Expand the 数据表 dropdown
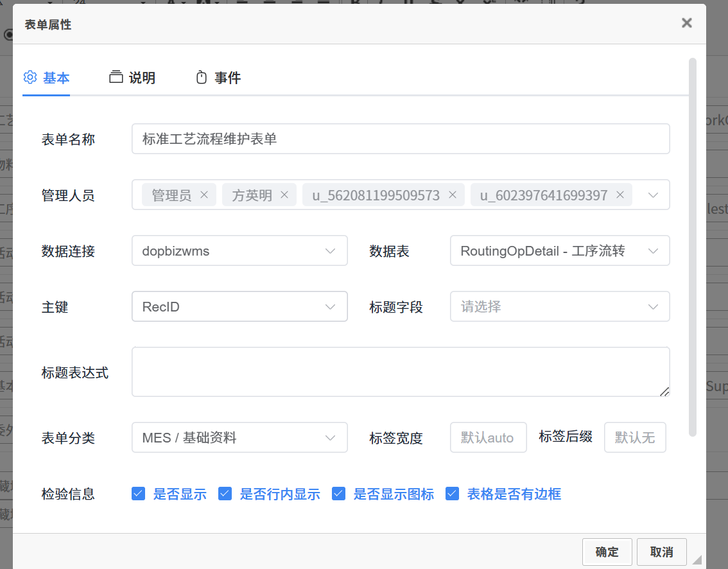The height and width of the screenshot is (569, 728). click(560, 251)
